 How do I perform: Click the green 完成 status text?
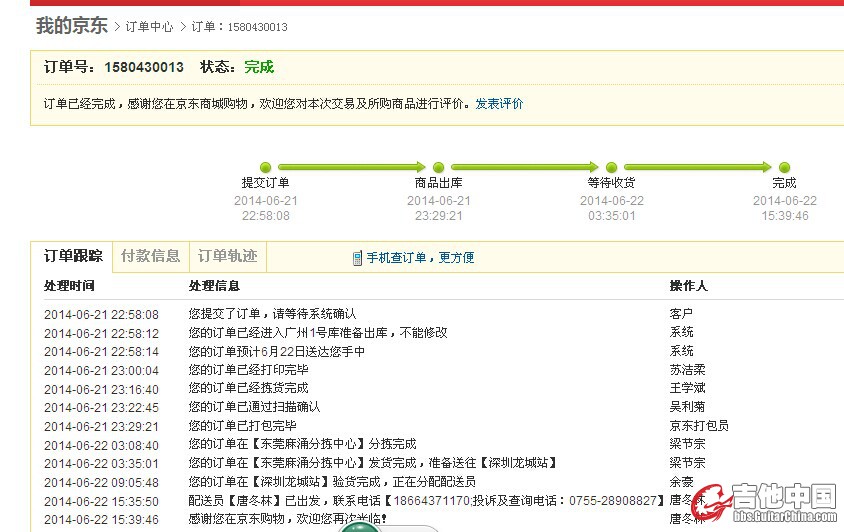[x=259, y=67]
